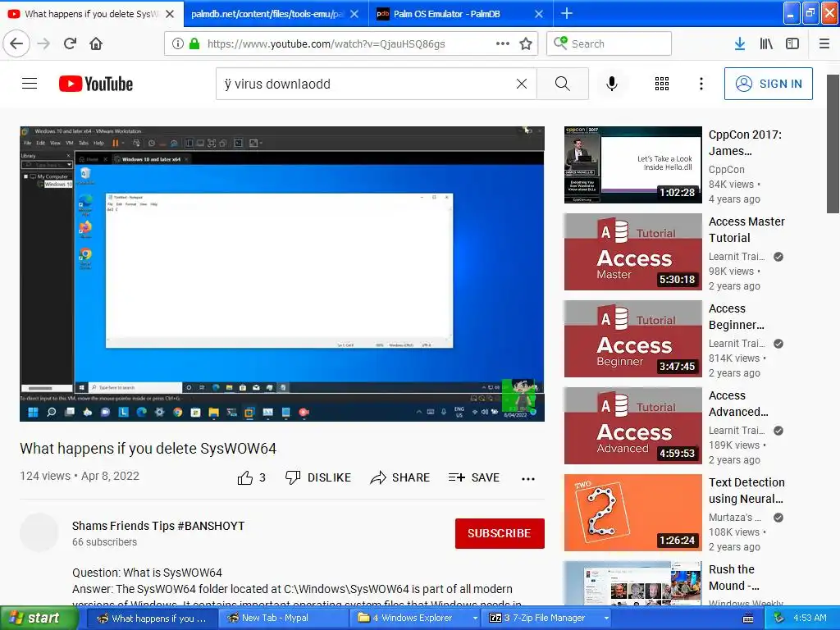
Task: Click the red SUBSCRIBE button
Action: [500, 533]
